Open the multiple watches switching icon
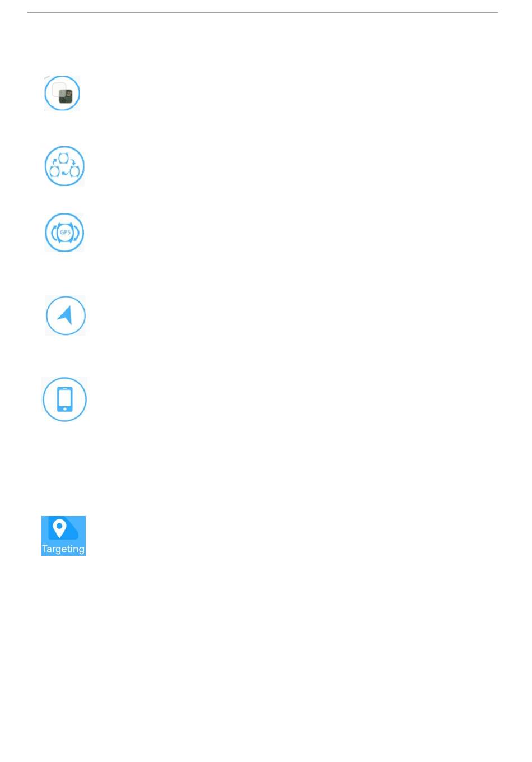The image size is (532, 762). click(64, 166)
